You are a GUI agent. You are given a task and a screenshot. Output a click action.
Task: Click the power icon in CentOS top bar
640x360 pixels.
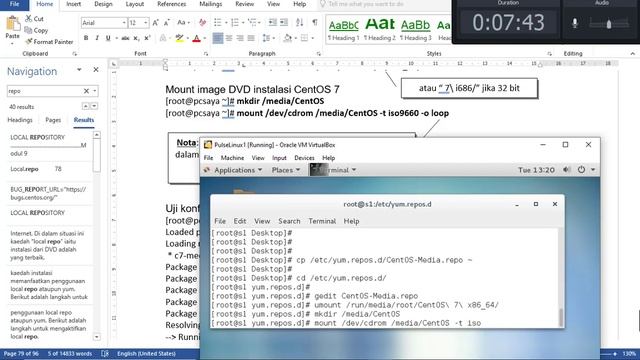coord(581,170)
